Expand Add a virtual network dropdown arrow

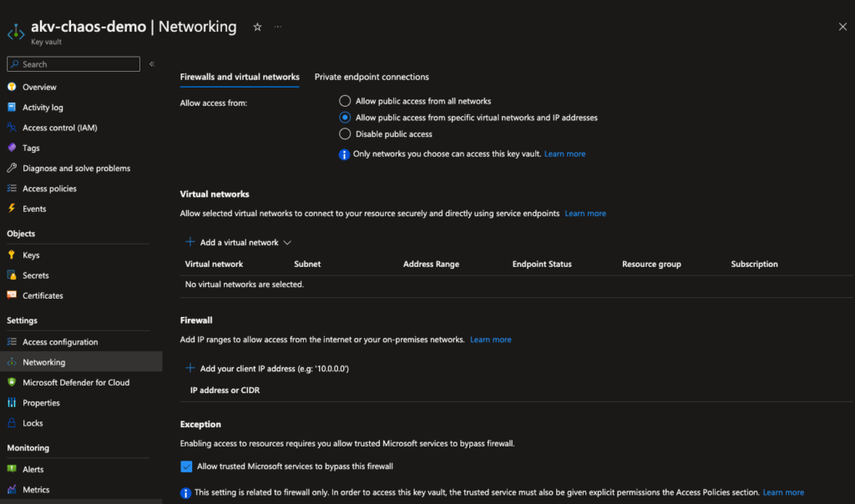(287, 243)
